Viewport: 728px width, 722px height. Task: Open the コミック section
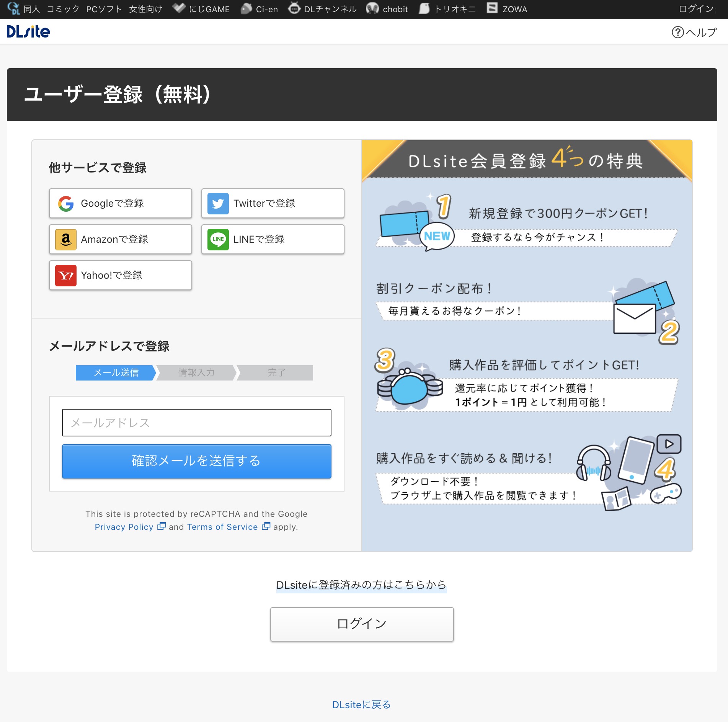point(63,9)
